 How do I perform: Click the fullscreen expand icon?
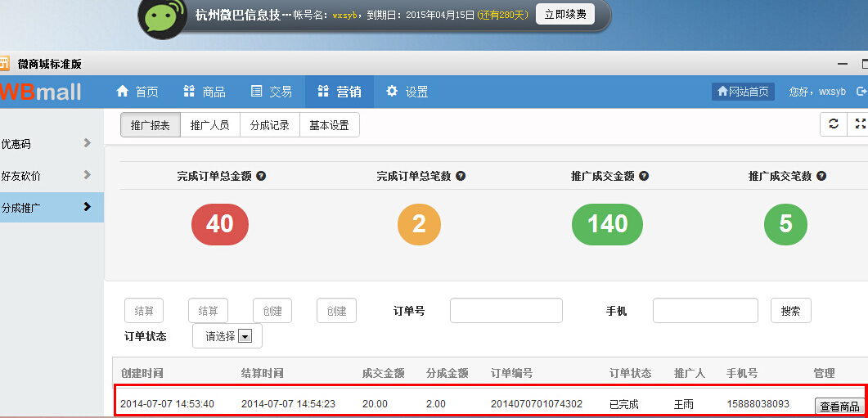tap(859, 124)
